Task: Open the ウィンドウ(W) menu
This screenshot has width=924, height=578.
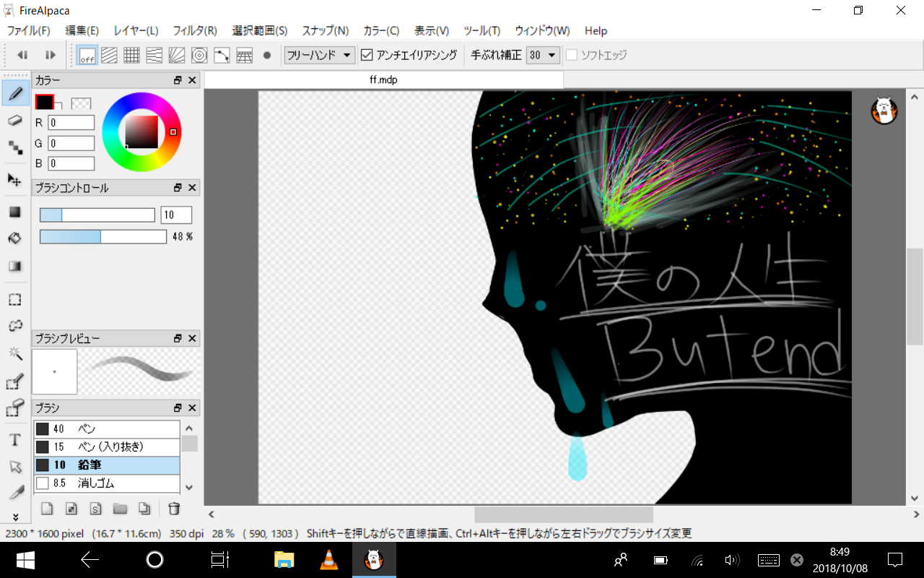Action: click(542, 31)
